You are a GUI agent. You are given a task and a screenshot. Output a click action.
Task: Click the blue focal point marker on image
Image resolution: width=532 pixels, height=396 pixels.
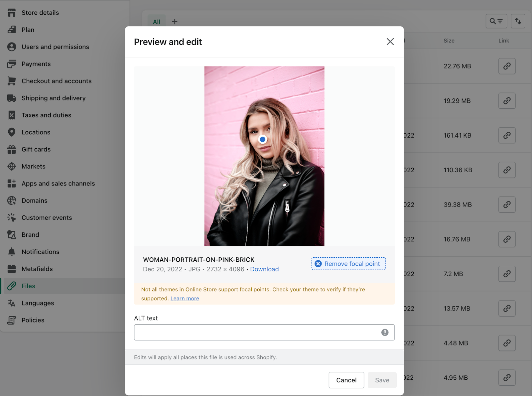(x=263, y=139)
